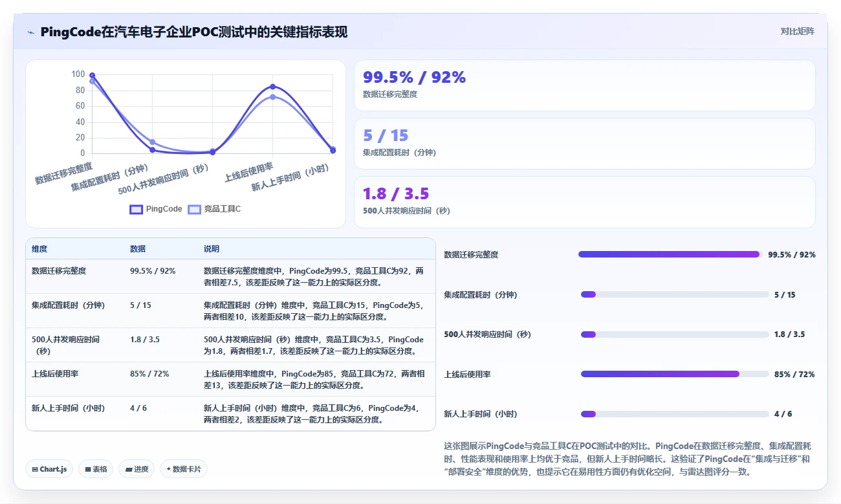
Task: Click the 500人并发响应时间 progress bar
Action: [675, 334]
